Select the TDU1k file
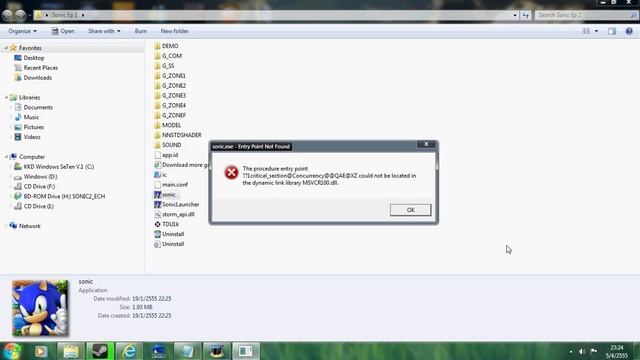 pos(170,224)
